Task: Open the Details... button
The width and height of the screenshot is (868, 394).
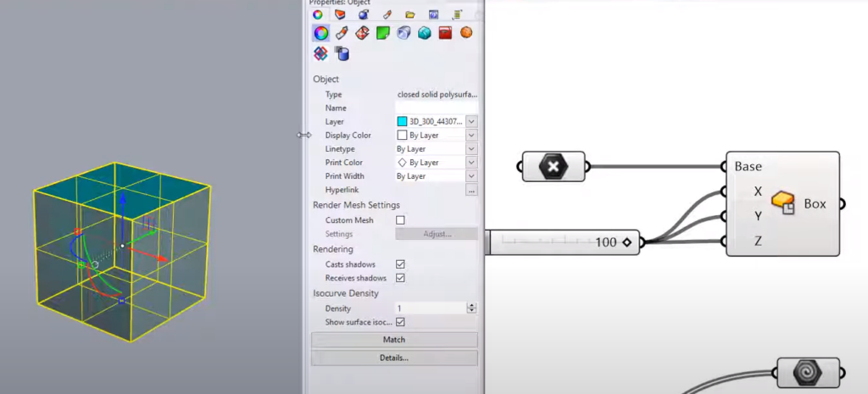Action: click(394, 358)
